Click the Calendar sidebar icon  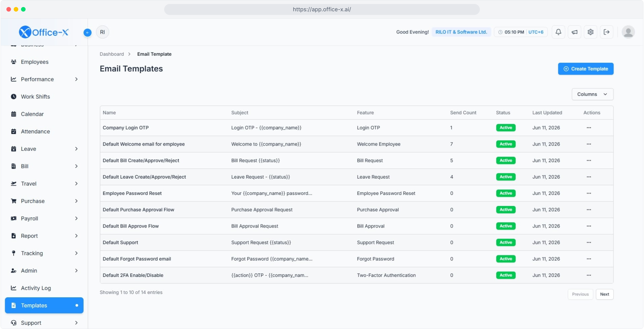[13, 114]
